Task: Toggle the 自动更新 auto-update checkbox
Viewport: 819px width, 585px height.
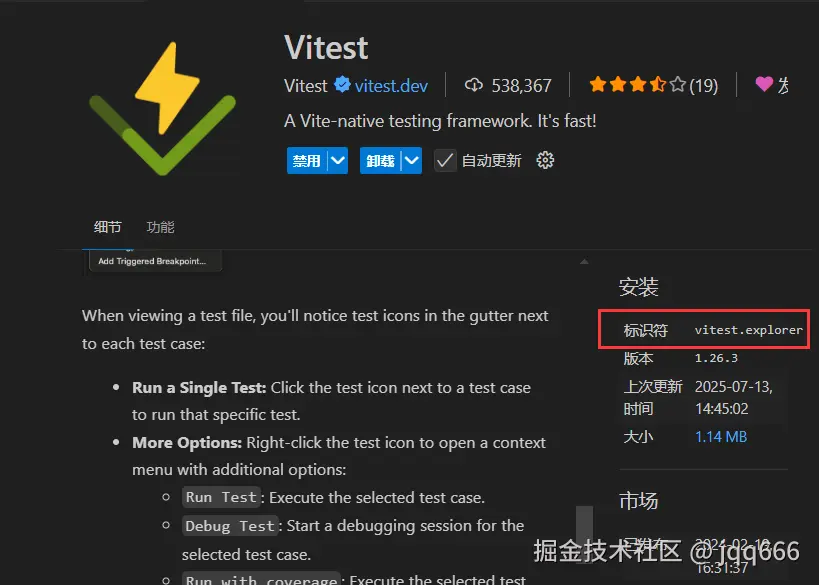Action: point(445,160)
